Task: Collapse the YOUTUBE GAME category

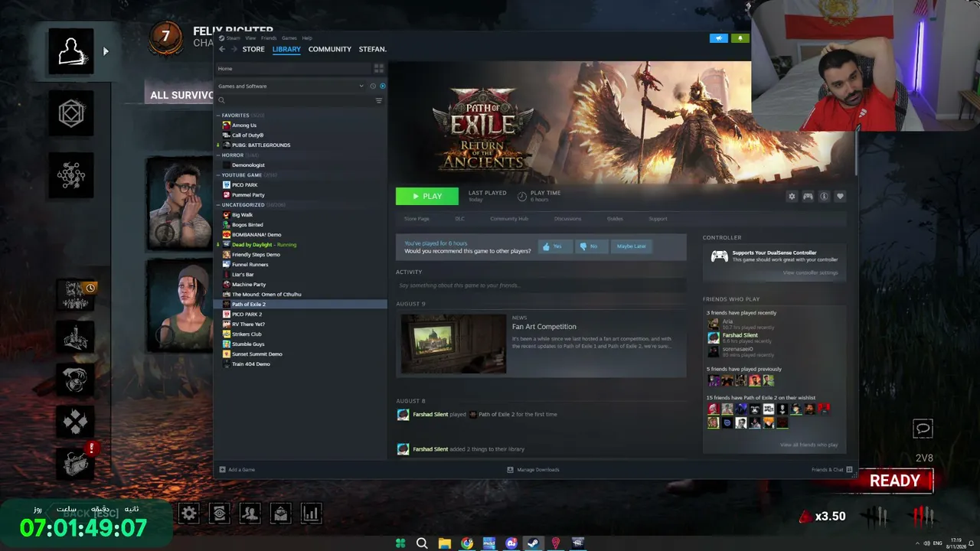Action: coord(218,175)
